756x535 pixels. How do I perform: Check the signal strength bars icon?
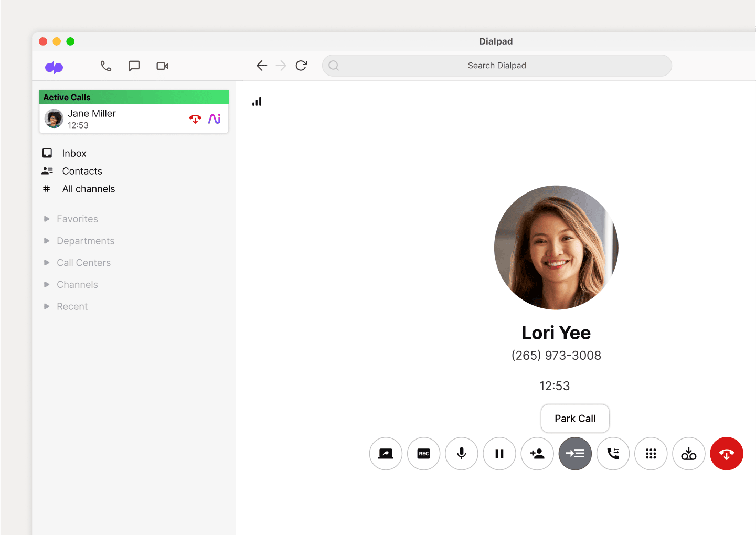pos(257,102)
